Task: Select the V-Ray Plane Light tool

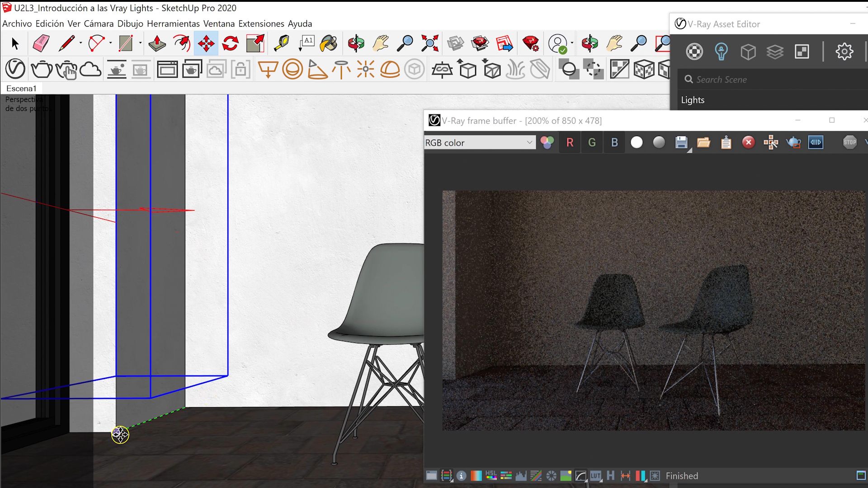Action: click(269, 69)
